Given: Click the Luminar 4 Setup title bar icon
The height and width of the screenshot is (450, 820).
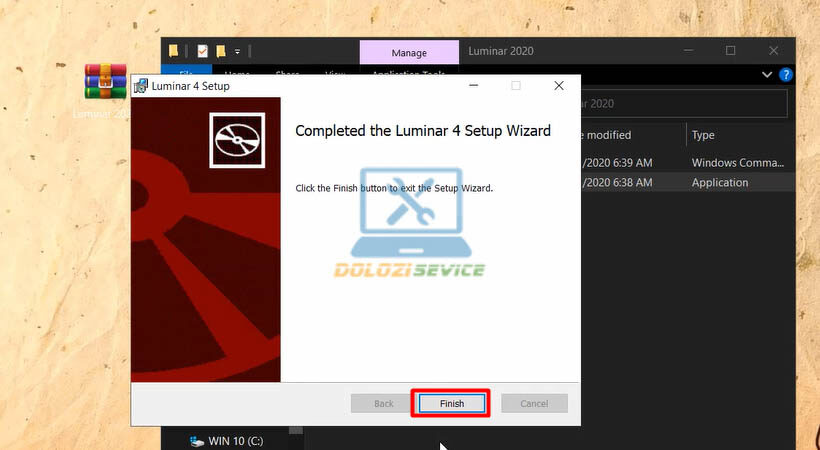Looking at the screenshot, I should coord(143,87).
